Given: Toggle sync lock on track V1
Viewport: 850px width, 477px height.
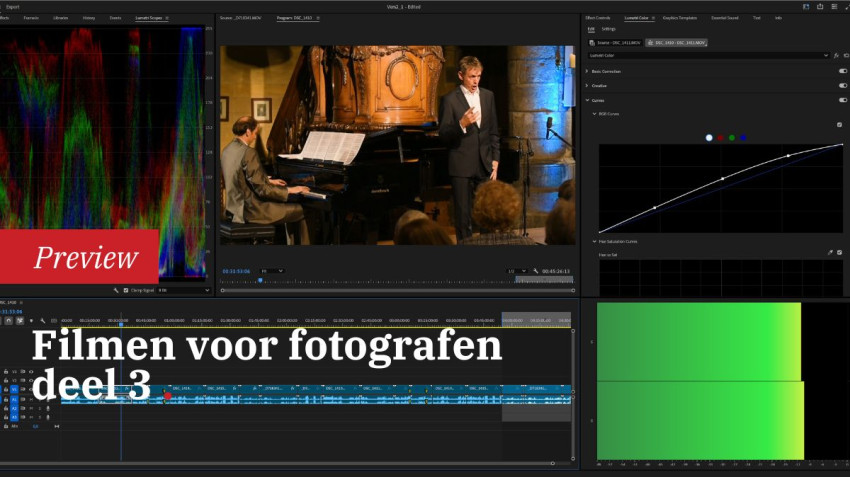Looking at the screenshot, I should click(23, 389).
